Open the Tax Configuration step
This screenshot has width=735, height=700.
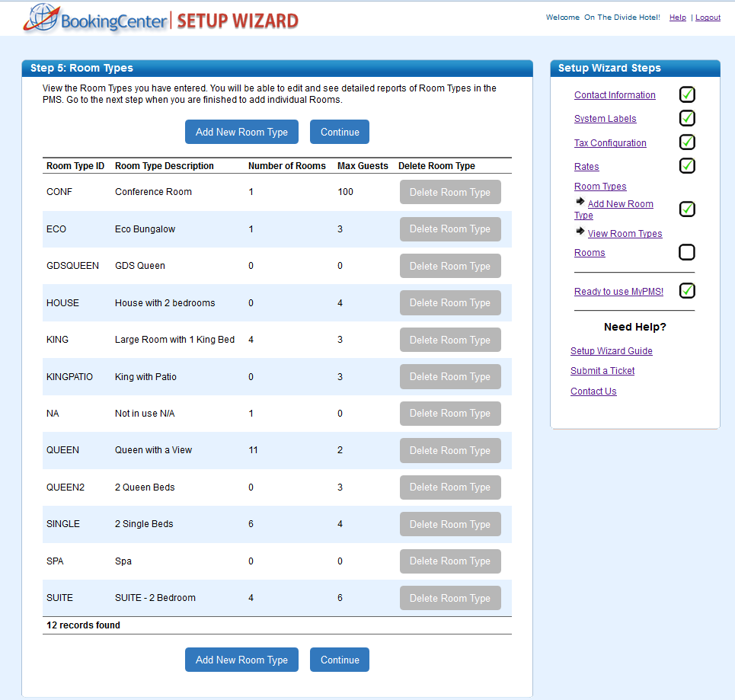(x=610, y=143)
